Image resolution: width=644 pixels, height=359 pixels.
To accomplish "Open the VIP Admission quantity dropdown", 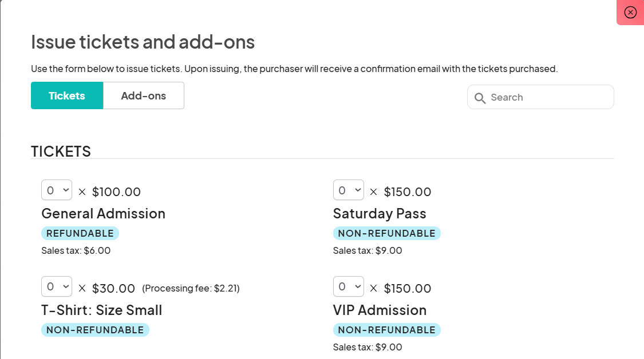I will (348, 286).
